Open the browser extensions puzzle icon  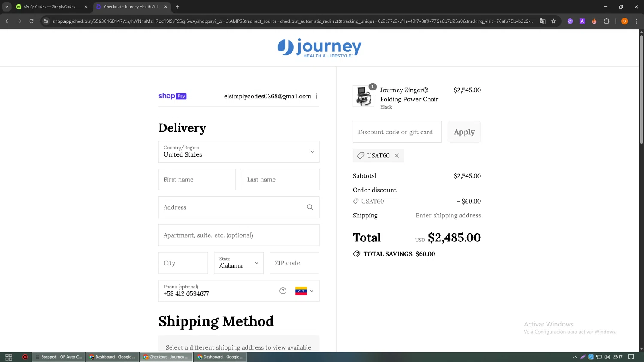pyautogui.click(x=607, y=21)
